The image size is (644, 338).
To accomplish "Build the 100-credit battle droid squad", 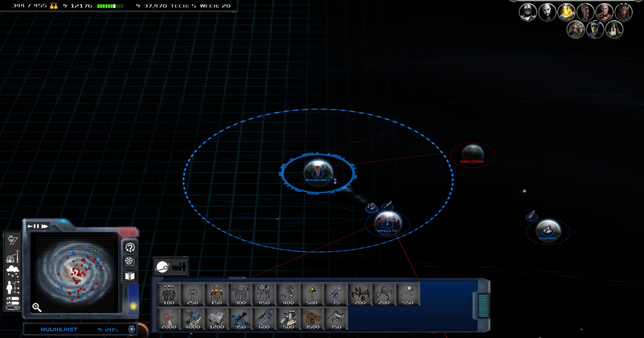I will 169,294.
